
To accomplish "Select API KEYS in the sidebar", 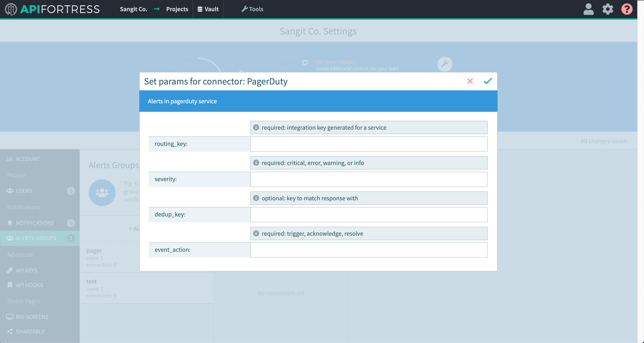I will 40,270.
